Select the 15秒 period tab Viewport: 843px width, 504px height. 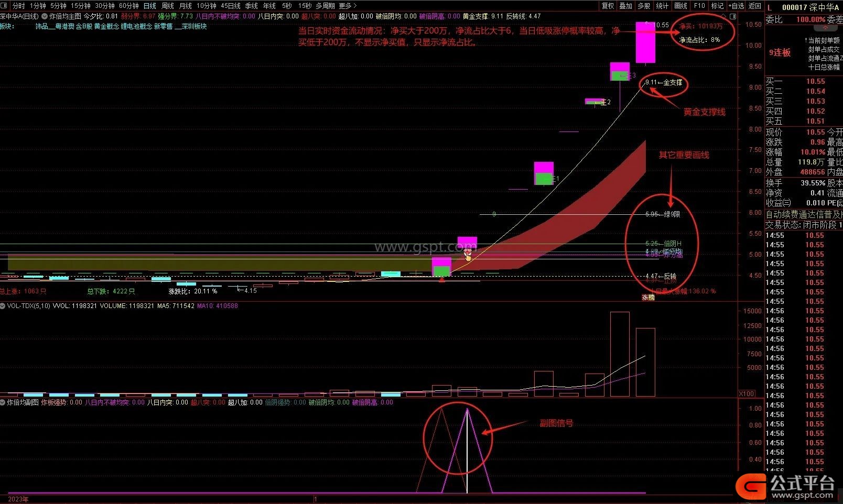coord(304,6)
